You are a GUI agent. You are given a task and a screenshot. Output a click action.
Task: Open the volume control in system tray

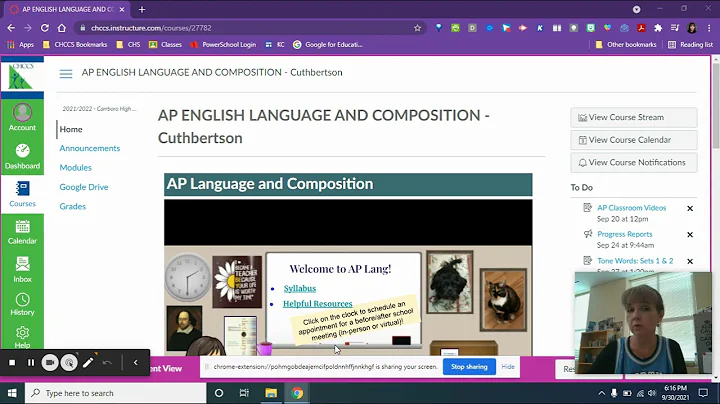click(652, 393)
